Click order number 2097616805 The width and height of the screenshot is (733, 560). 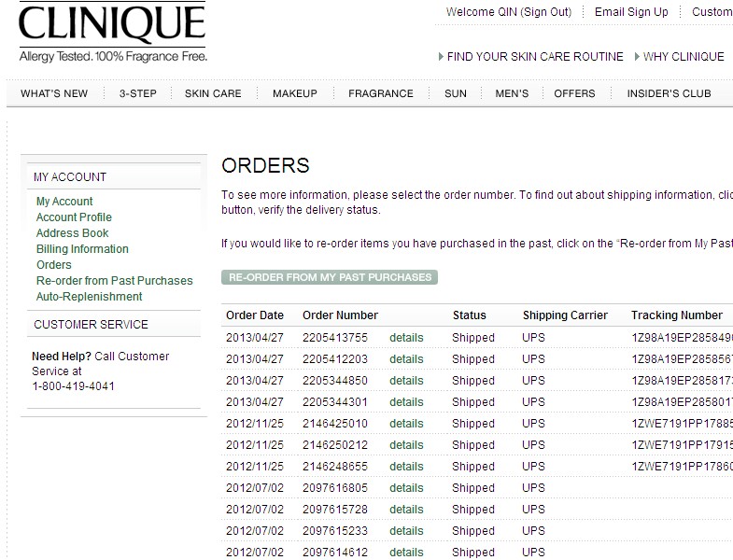point(335,488)
